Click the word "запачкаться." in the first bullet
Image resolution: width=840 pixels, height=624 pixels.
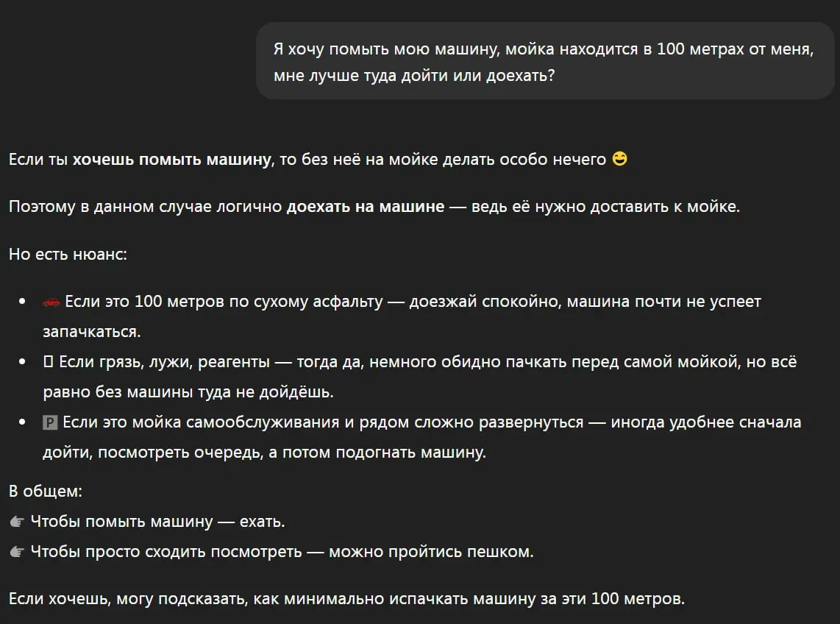92,333
